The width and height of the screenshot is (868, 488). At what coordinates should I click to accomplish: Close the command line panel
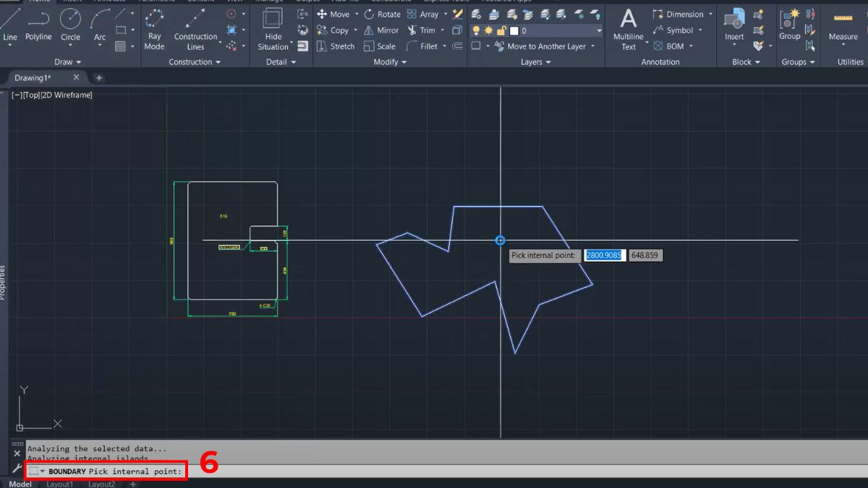(x=17, y=453)
